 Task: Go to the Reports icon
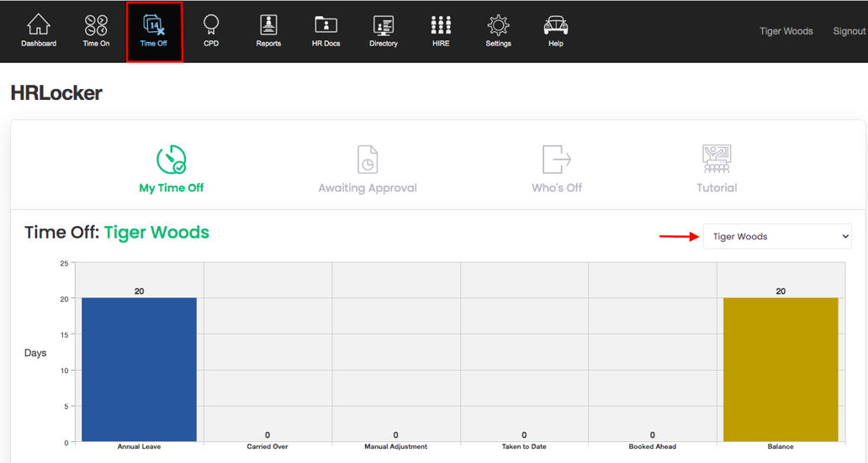(x=268, y=26)
